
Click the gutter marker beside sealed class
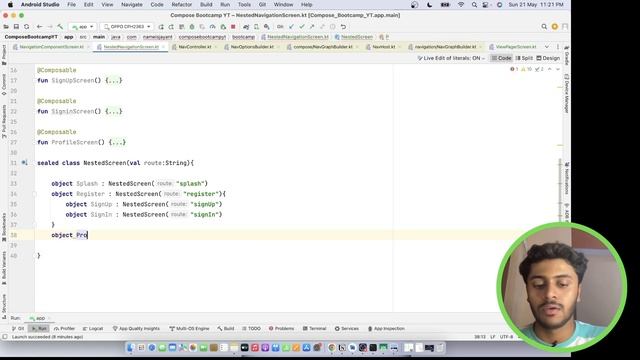point(24,163)
